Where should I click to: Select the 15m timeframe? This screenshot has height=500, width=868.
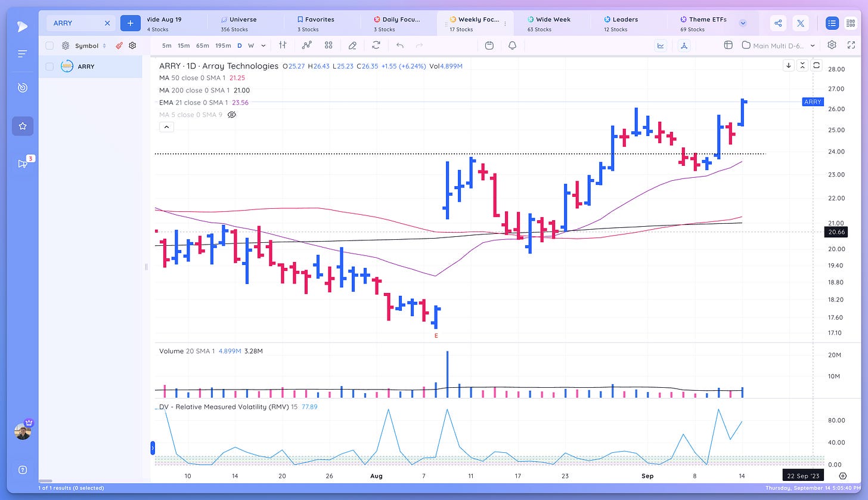(184, 45)
